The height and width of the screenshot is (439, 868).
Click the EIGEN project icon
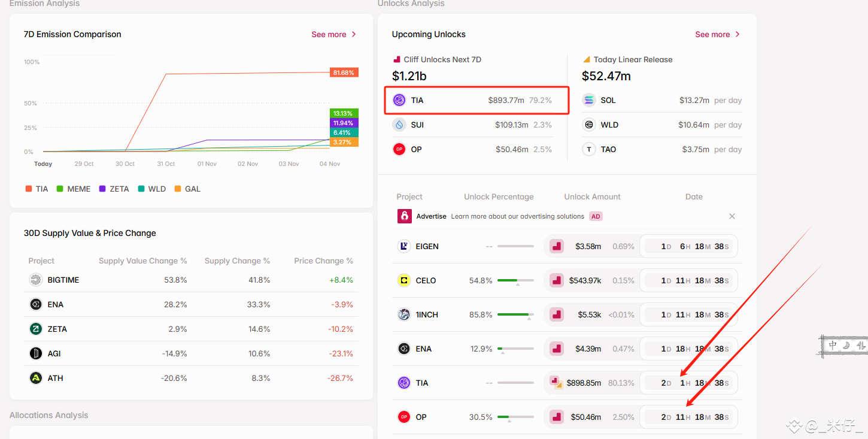(404, 246)
